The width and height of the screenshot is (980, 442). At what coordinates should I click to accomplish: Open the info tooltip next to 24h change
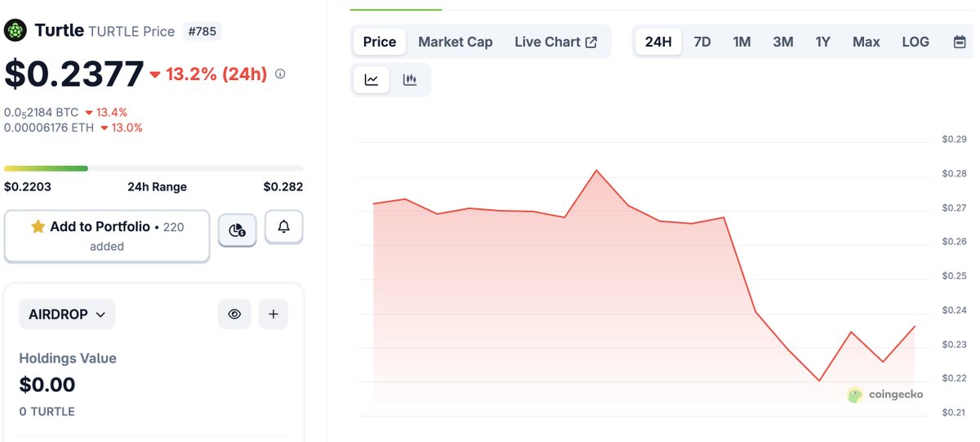[x=280, y=74]
